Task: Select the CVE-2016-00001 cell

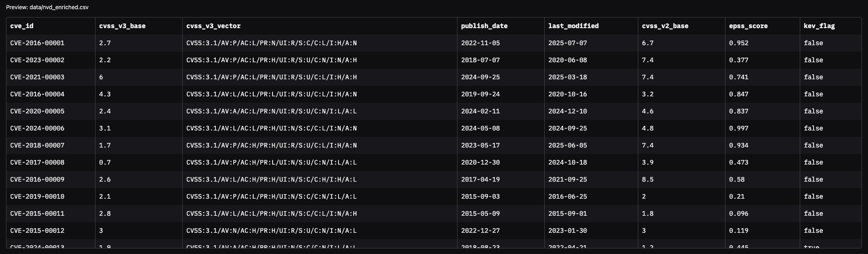Action: (37, 43)
